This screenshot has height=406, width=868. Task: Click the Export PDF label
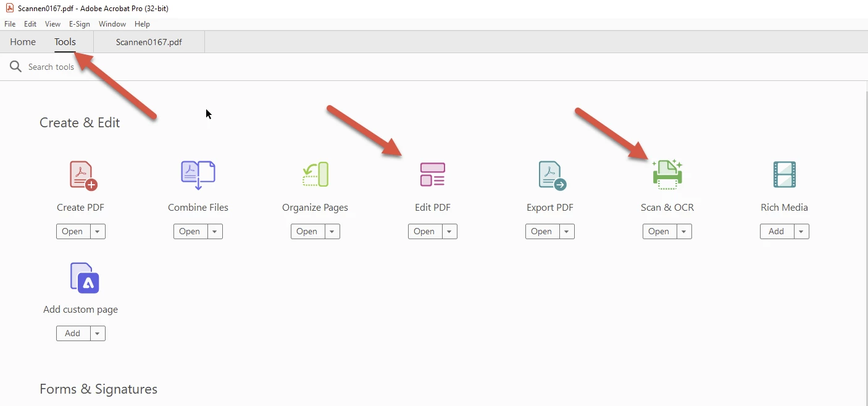(550, 208)
